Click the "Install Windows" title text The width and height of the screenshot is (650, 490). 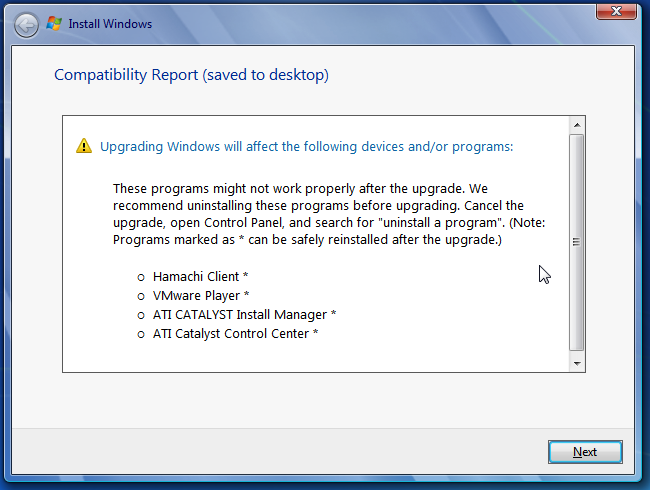point(110,24)
